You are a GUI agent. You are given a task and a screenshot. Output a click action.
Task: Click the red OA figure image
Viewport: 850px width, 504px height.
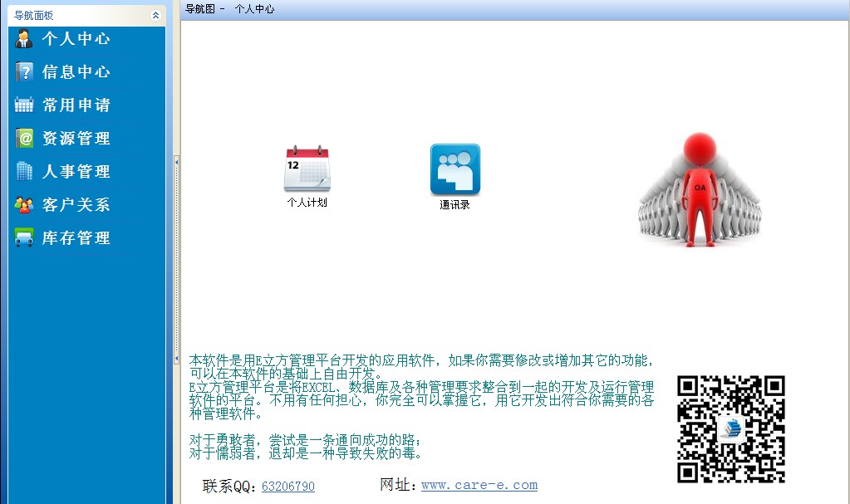coord(700,189)
